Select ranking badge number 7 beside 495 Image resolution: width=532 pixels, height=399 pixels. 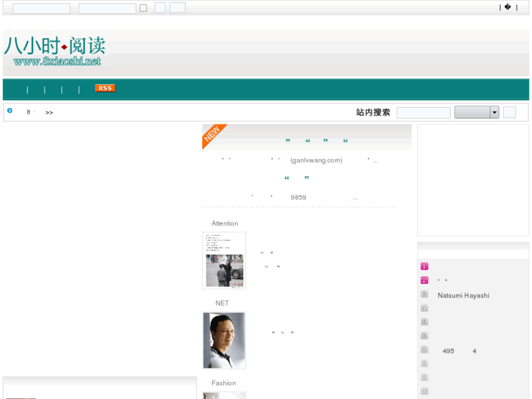click(424, 349)
